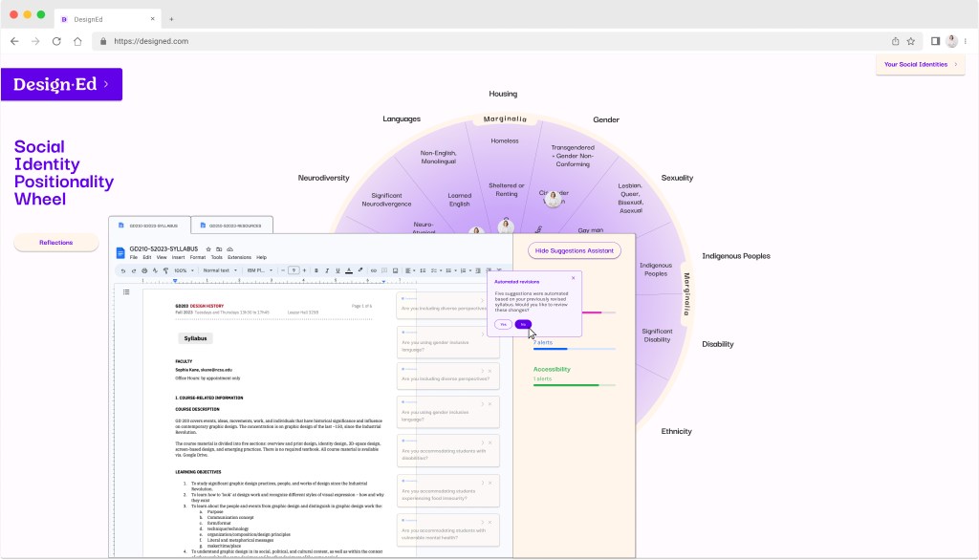Image resolution: width=979 pixels, height=560 pixels.
Task: Click the insert link icon
Action: click(373, 270)
